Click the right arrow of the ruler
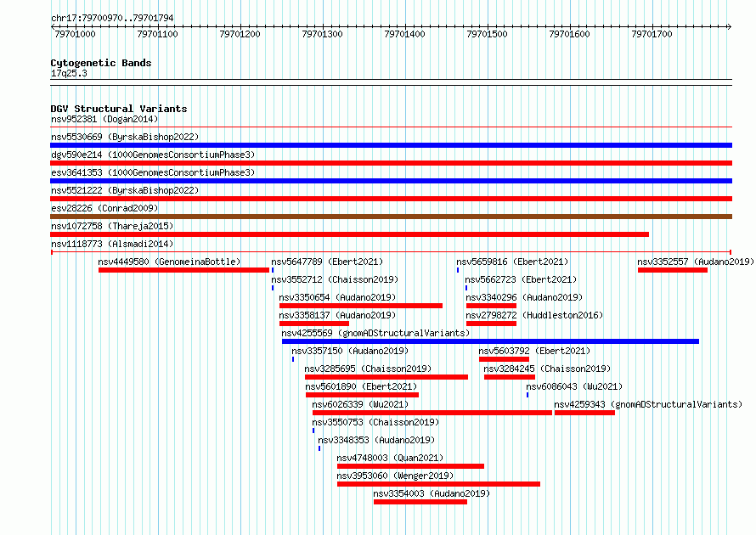This screenshot has height=535, width=756. click(730, 27)
